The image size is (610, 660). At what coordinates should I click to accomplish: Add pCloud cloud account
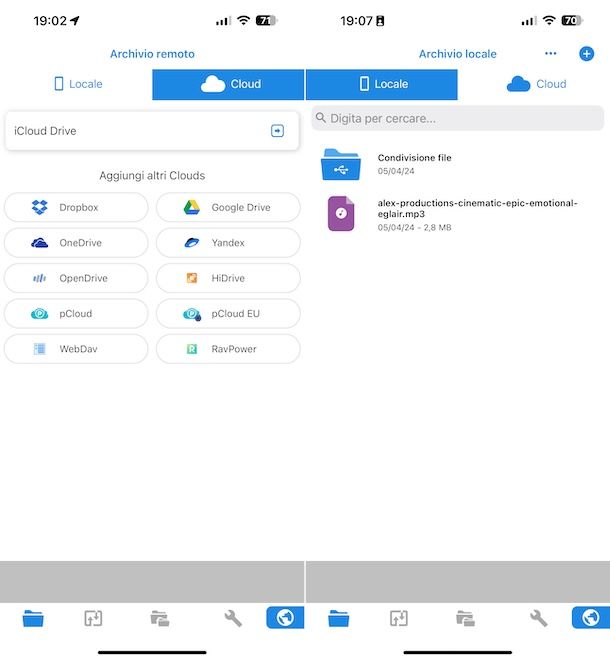pos(76,314)
